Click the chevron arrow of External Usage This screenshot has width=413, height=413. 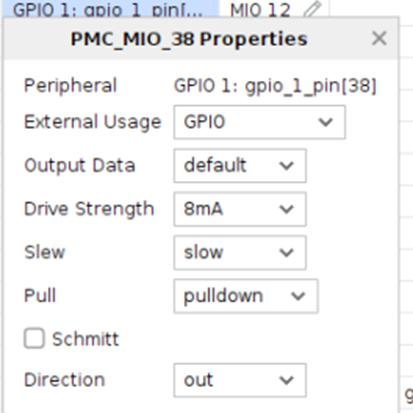pos(325,122)
